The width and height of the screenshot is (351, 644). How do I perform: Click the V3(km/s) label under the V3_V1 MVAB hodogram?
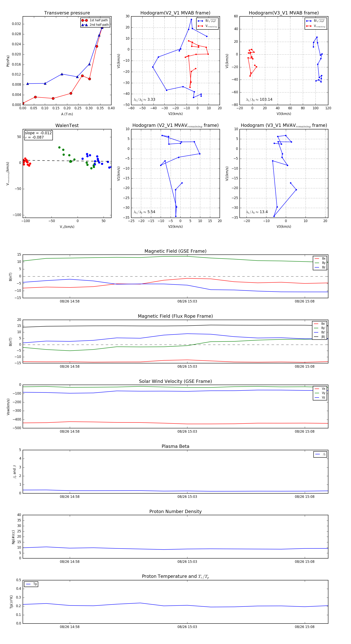(x=284, y=114)
